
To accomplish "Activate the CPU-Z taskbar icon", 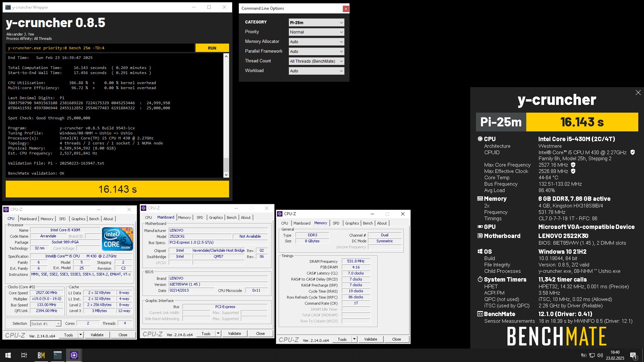I will [x=74, y=355].
